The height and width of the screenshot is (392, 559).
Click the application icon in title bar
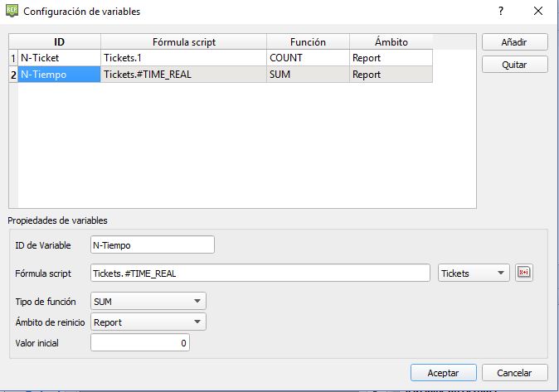pyautogui.click(x=11, y=12)
